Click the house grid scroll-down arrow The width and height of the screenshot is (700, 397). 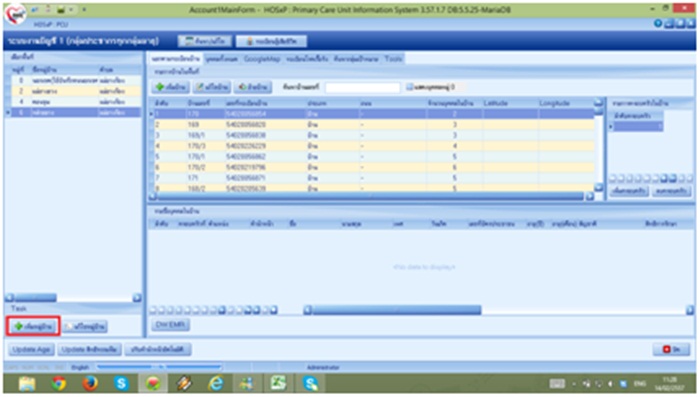[599, 187]
